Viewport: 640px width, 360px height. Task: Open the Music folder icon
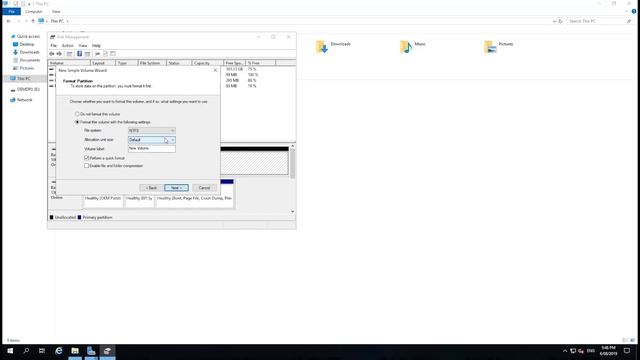pyautogui.click(x=406, y=47)
